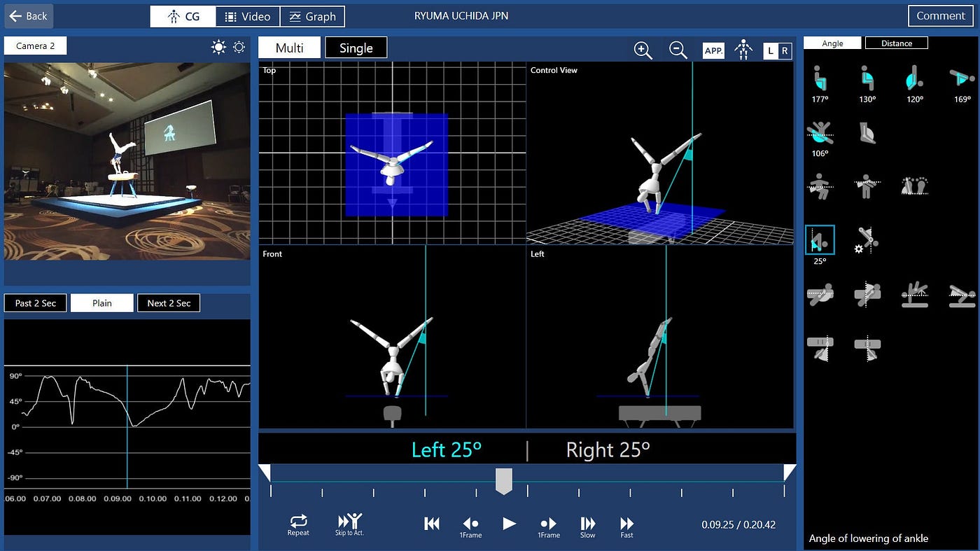Screen dimensions: 980x551
Task: Click the zoom in magnifier icon
Action: [643, 50]
